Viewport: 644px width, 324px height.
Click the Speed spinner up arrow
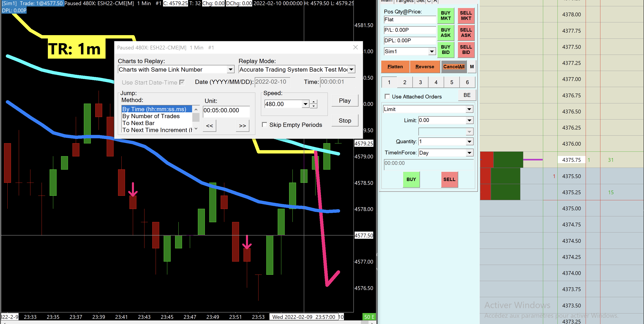314,102
